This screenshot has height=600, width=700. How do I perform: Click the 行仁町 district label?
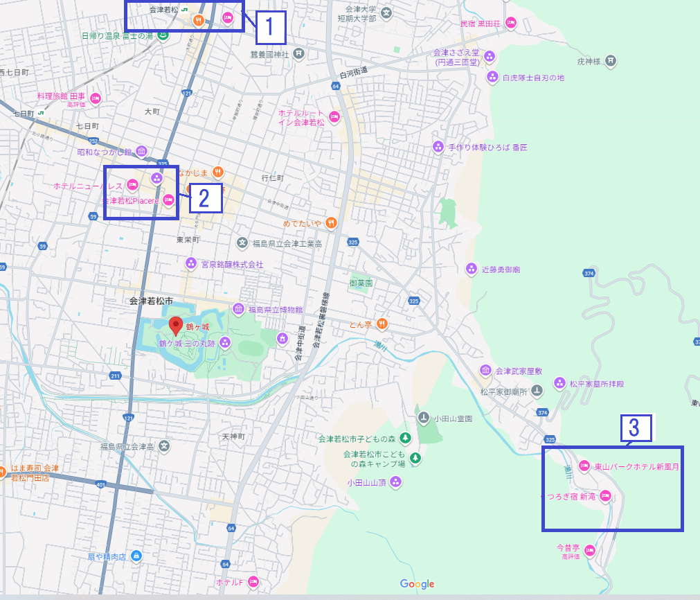(273, 178)
